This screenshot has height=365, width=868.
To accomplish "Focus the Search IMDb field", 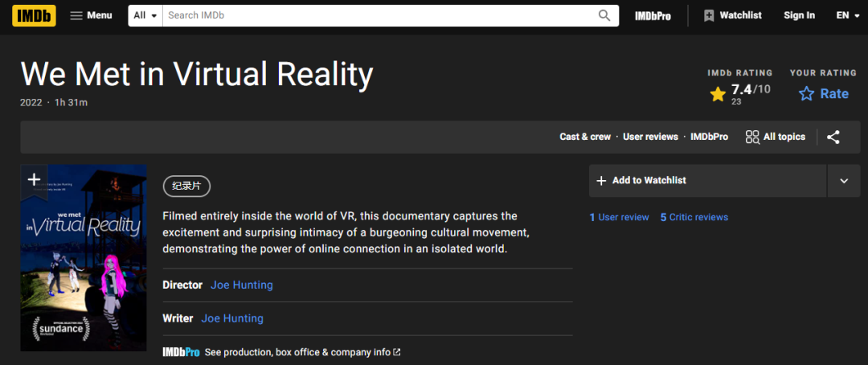I will coord(378,15).
